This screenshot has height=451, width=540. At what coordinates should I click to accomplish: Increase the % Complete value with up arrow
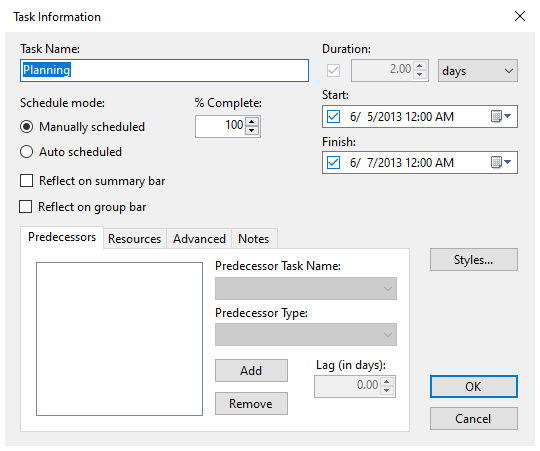point(252,122)
